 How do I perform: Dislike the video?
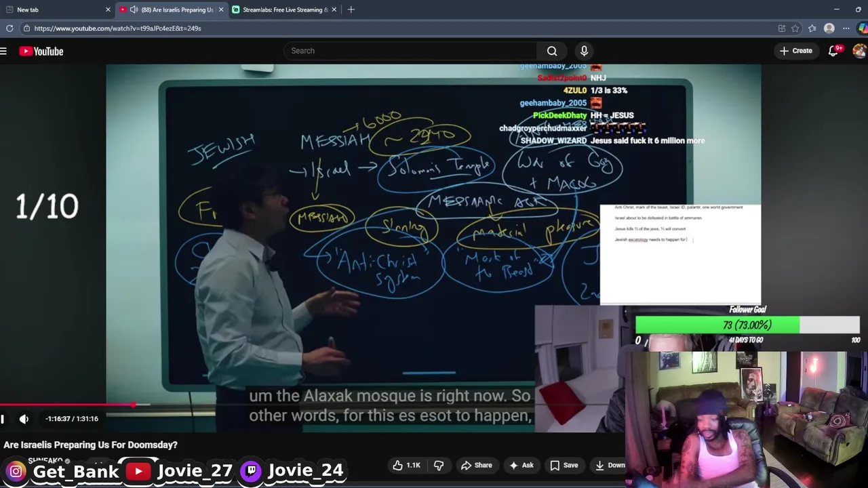pyautogui.click(x=439, y=465)
